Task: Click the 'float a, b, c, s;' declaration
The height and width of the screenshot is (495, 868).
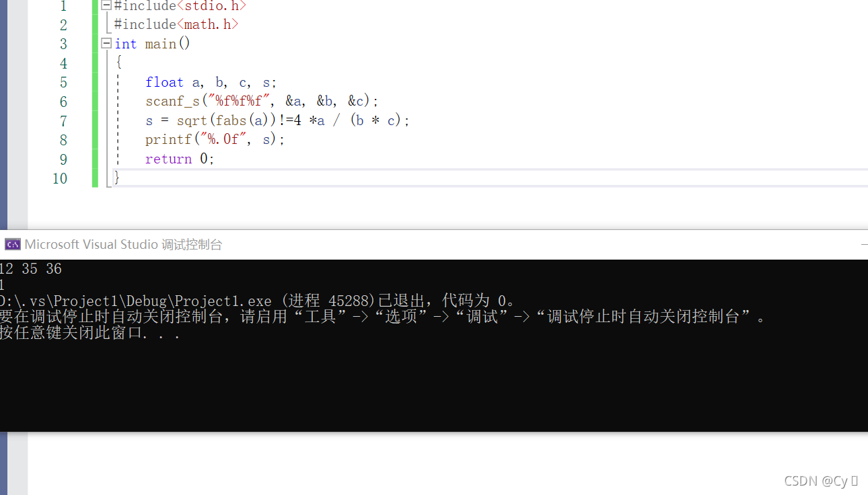Action: 211,83
